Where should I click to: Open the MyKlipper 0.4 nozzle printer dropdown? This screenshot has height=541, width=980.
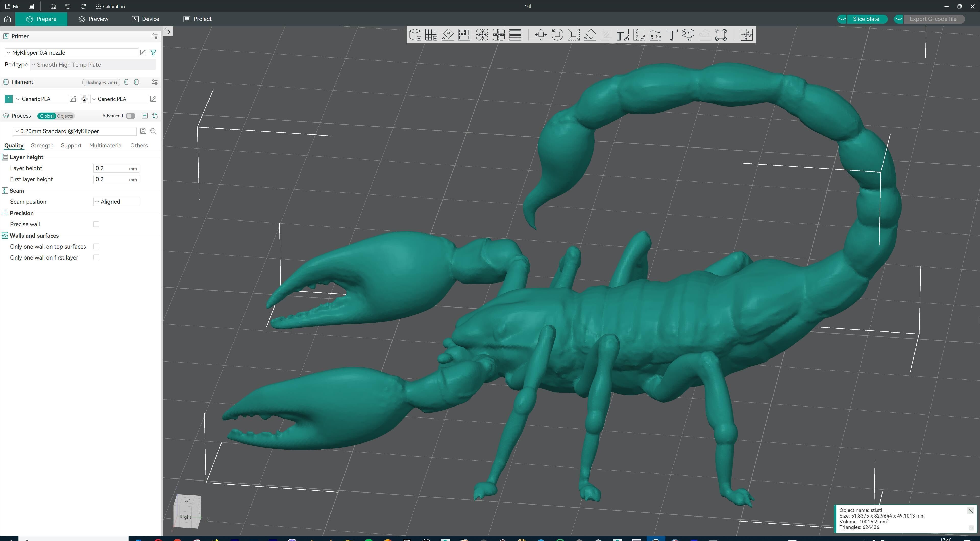(x=71, y=53)
